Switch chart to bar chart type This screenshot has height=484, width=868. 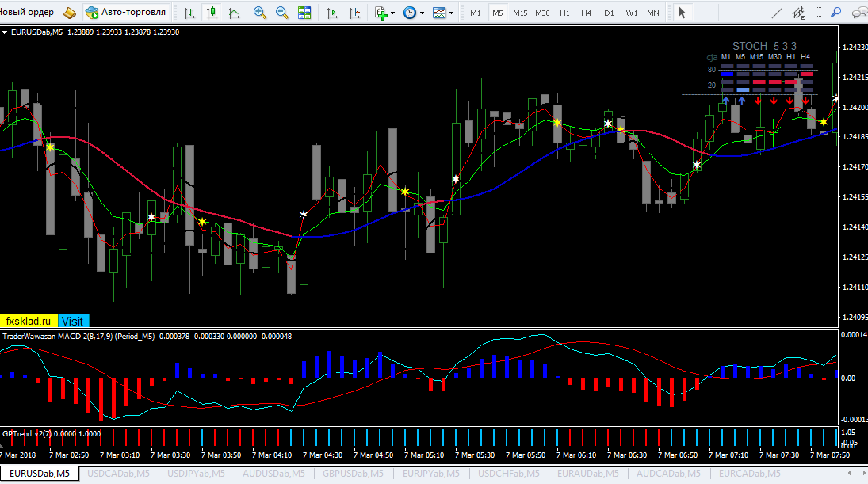click(189, 12)
